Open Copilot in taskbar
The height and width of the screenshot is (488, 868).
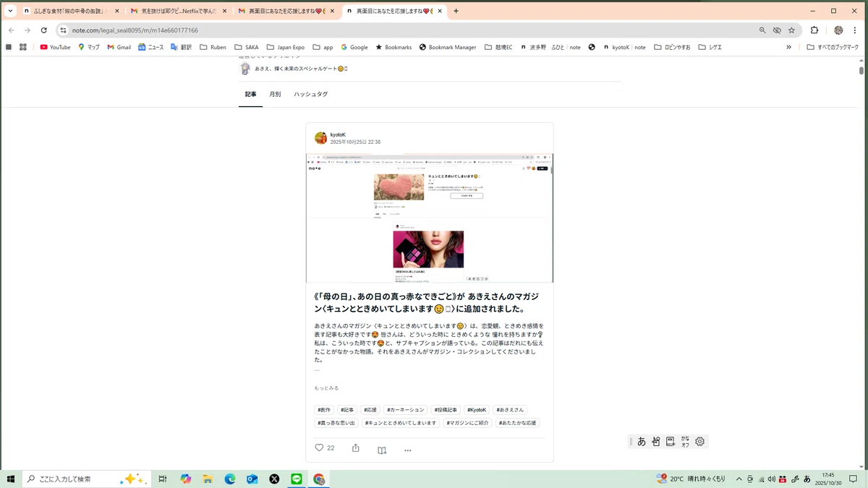[x=186, y=479]
